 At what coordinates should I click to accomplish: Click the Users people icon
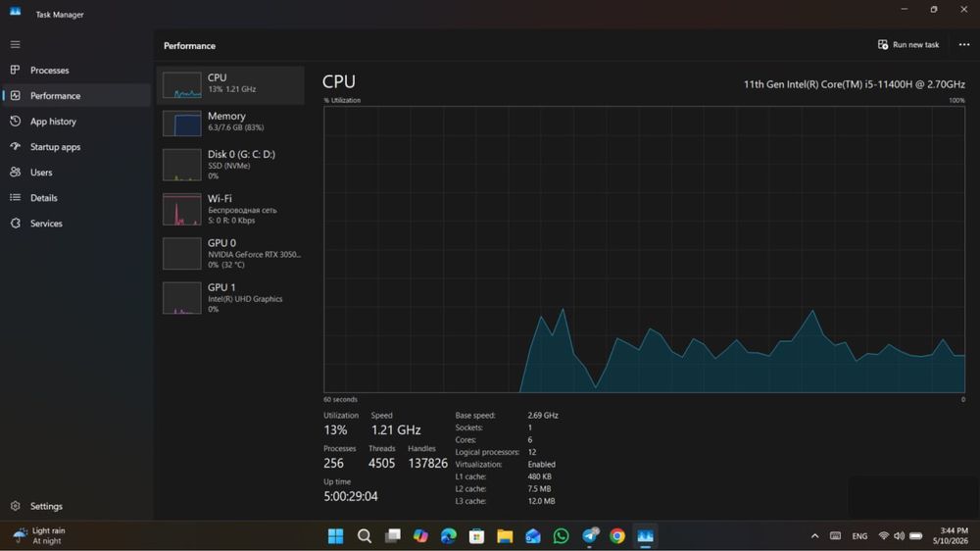[x=15, y=172]
